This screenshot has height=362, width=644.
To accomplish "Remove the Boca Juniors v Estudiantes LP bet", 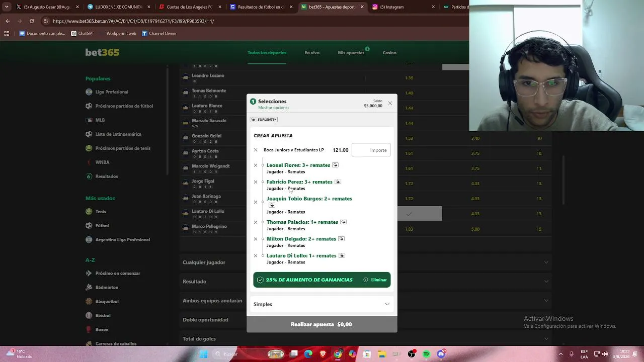I will (x=256, y=150).
